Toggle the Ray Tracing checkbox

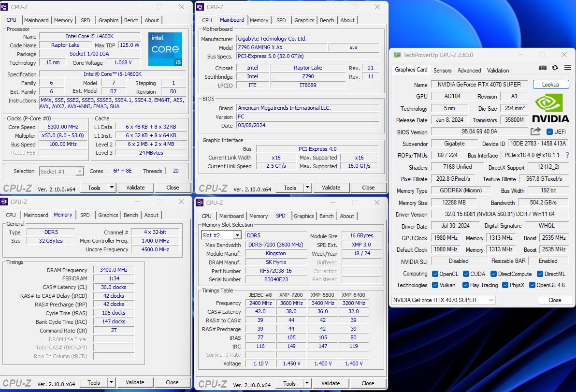pos(466,285)
